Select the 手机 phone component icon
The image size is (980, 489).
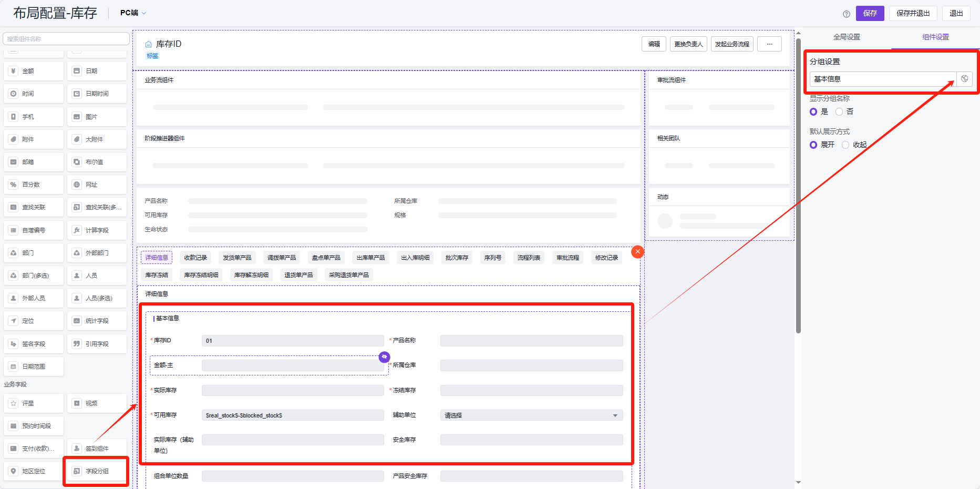pos(14,117)
